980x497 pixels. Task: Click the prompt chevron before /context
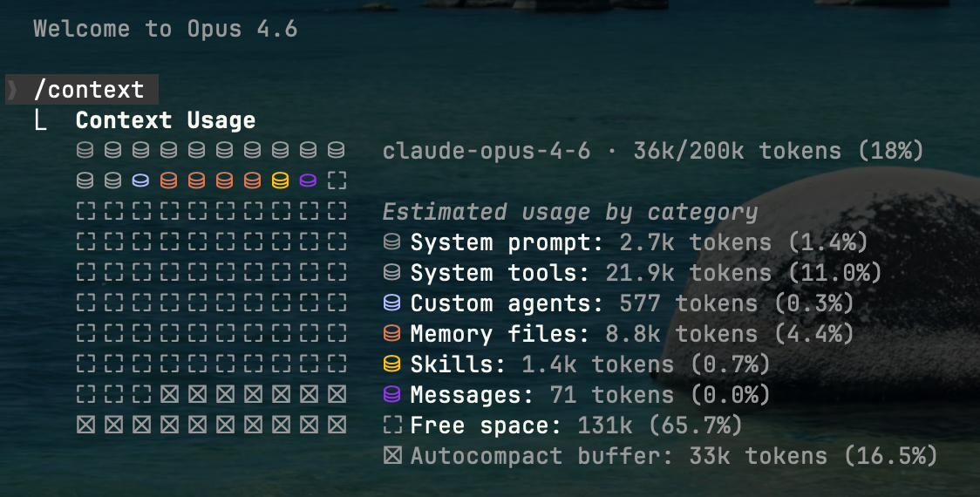13,90
